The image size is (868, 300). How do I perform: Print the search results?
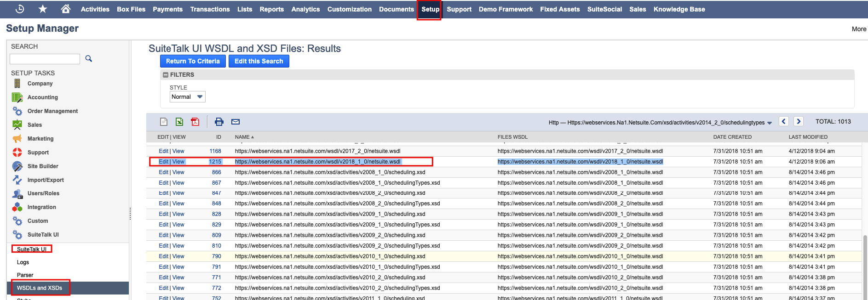[219, 122]
